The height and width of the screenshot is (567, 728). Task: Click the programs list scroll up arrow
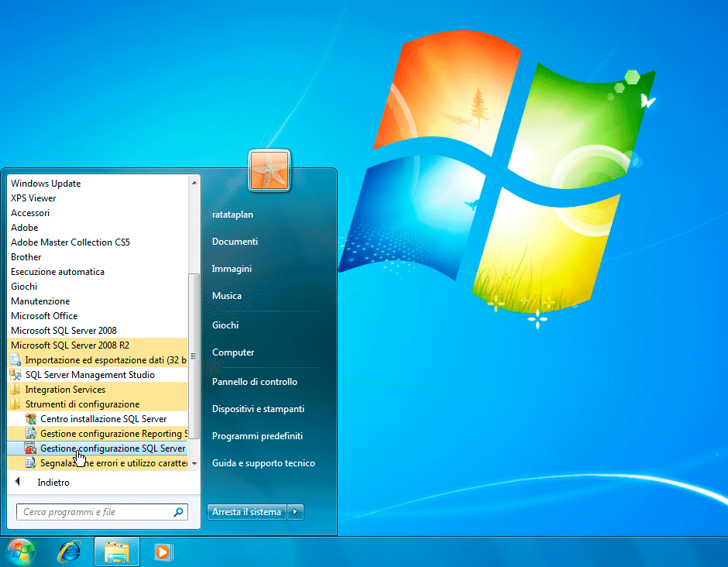(x=194, y=183)
